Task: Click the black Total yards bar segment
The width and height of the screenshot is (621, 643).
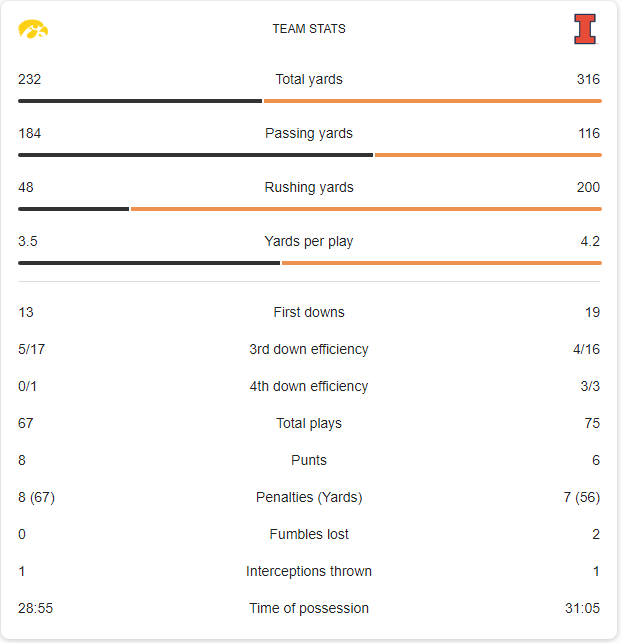Action: pos(140,101)
